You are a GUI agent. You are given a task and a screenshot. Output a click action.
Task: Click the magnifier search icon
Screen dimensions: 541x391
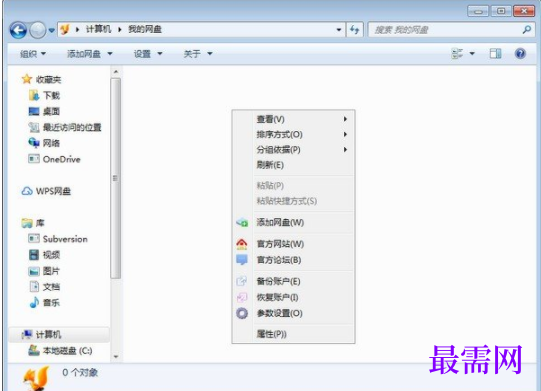click(527, 30)
